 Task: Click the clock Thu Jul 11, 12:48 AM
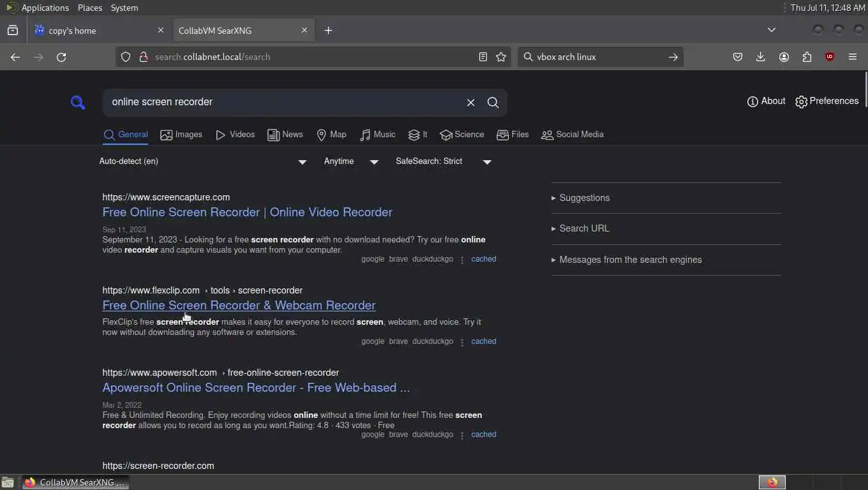827,8
